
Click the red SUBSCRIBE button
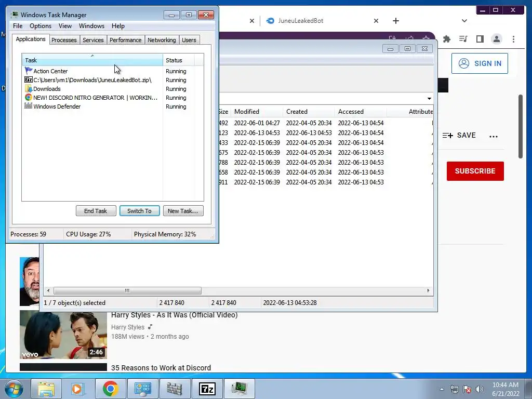(x=475, y=171)
